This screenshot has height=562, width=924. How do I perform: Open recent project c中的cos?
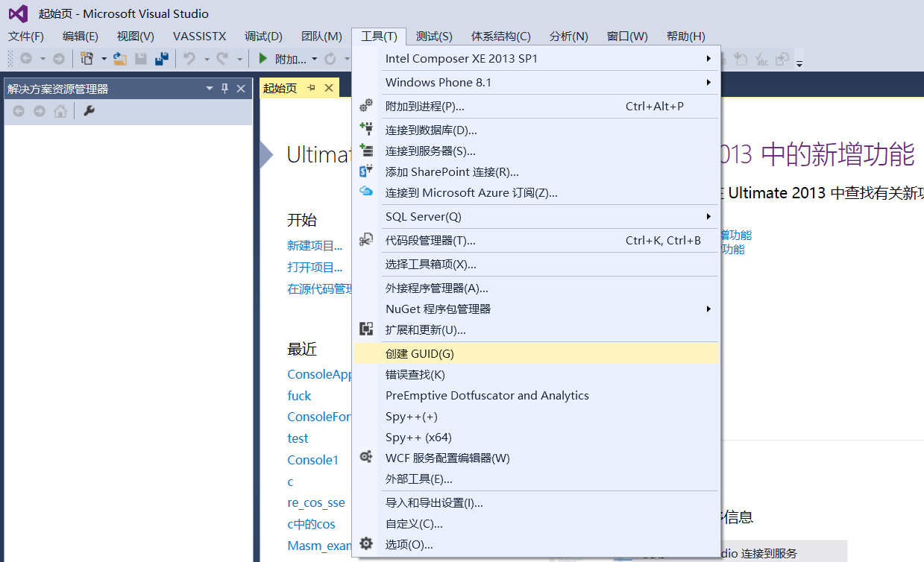tap(311, 524)
